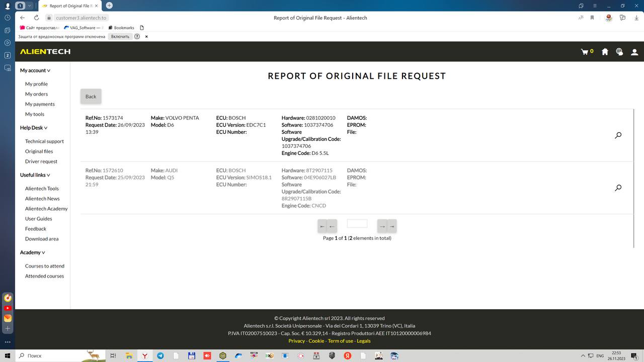Screen dimensions: 644x362
Task: Open the language globe icon
Action: (619, 52)
